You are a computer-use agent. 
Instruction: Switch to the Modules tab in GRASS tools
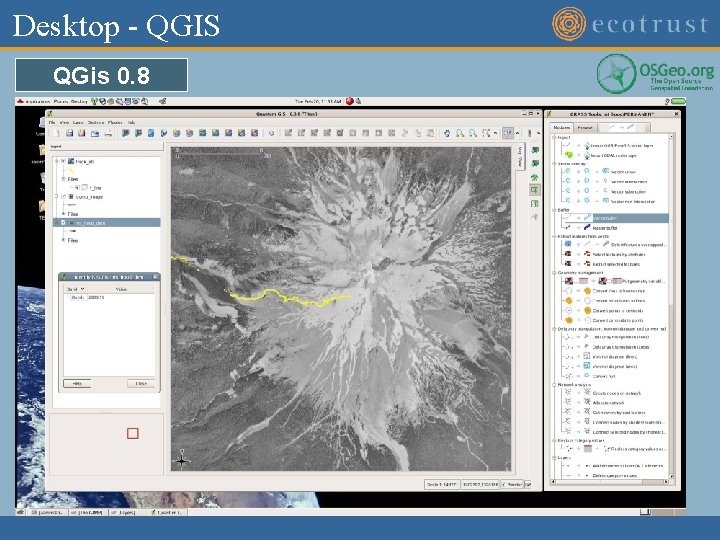click(562, 128)
